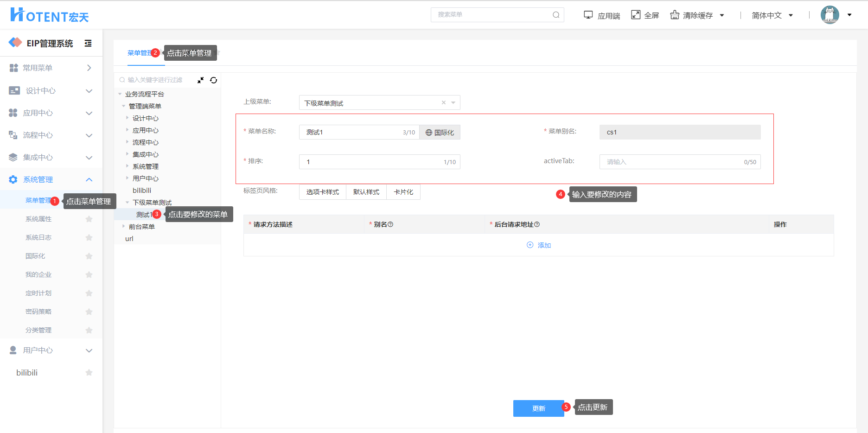This screenshot has width=868, height=433.
Task: Click the collapse-all tree icon
Action: pos(200,80)
